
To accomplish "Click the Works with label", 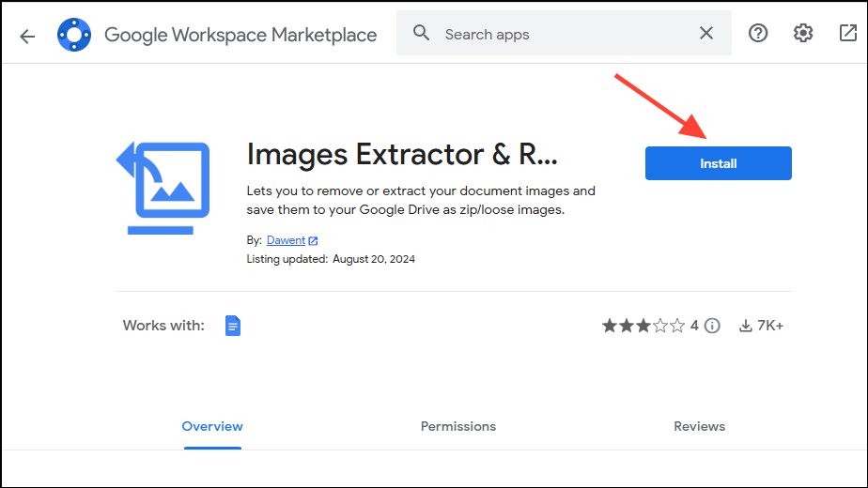I will [163, 326].
